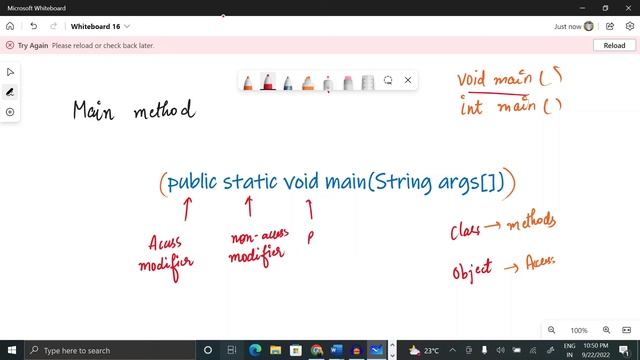Open Microsoft Store from the taskbar
Viewport: 640px width, 360px height.
click(296, 350)
